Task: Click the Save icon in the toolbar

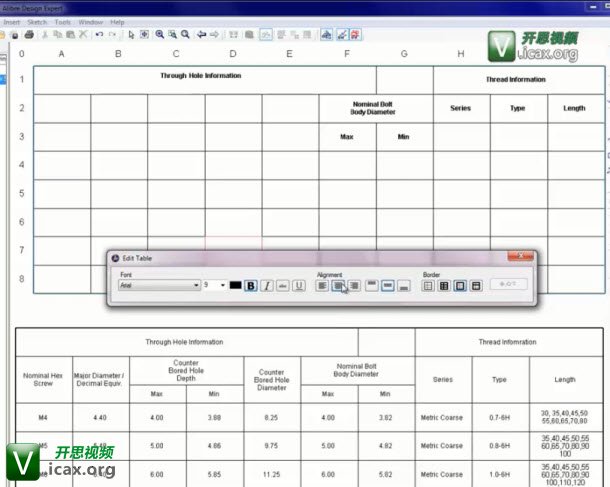Action: point(15,35)
